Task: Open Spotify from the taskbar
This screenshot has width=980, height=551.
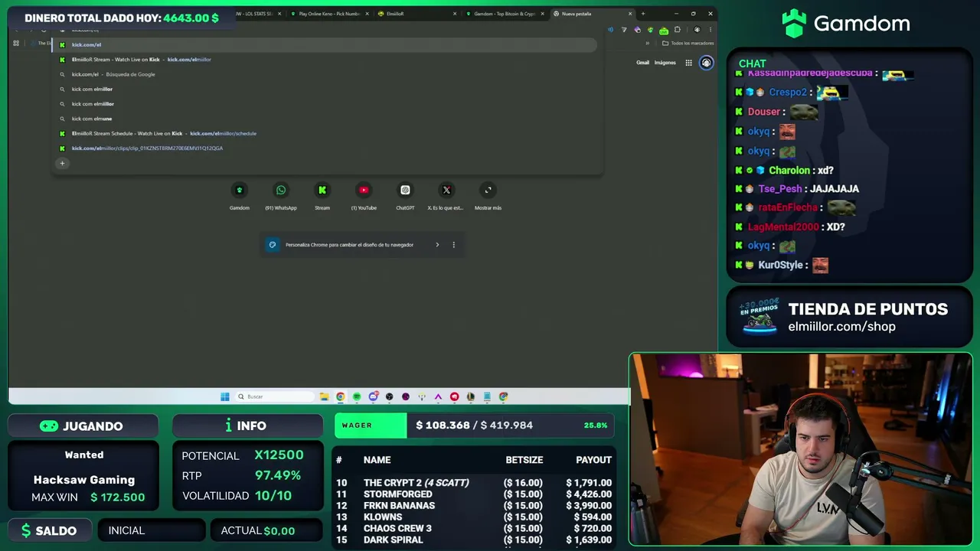Action: coord(357,396)
